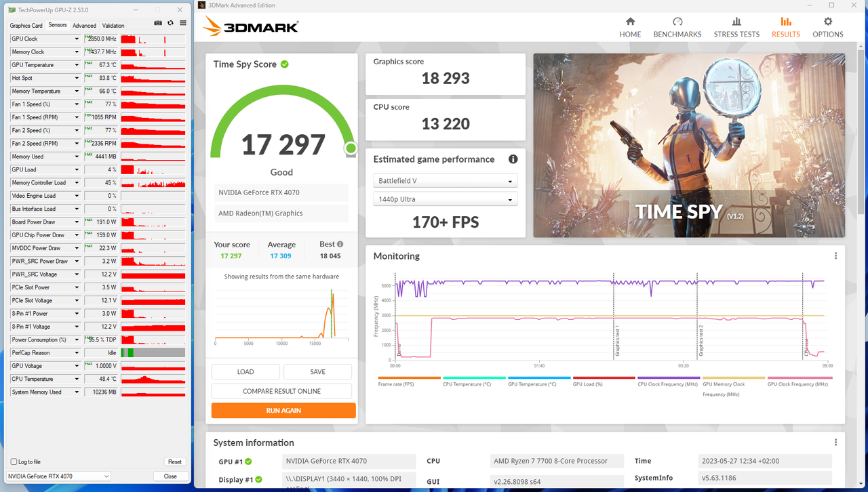Click the Estimated game performance info icon
The image size is (868, 492).
point(513,159)
